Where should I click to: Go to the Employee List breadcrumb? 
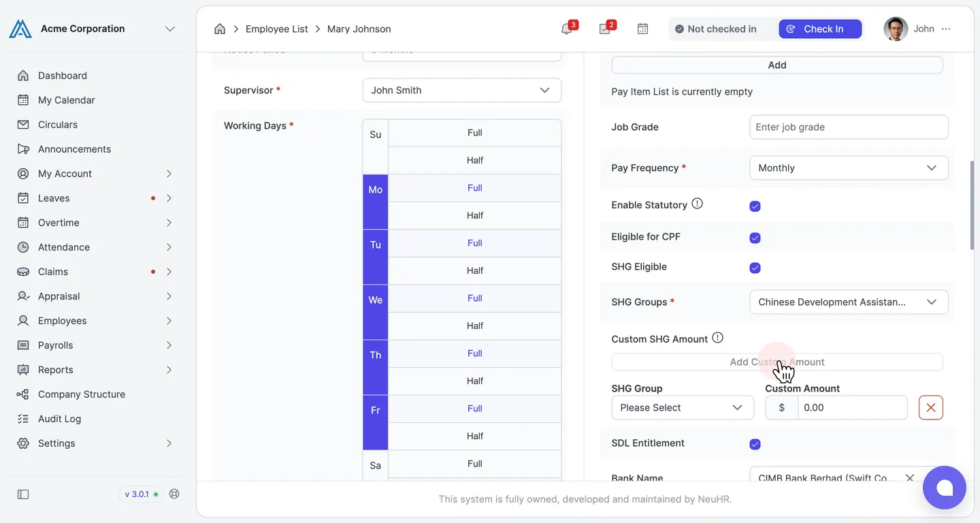(277, 29)
